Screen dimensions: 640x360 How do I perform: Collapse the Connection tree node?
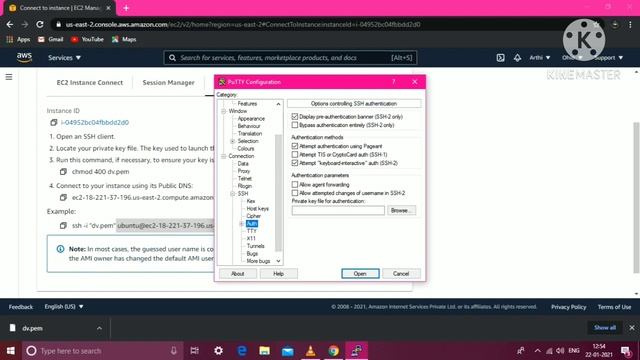click(224, 156)
